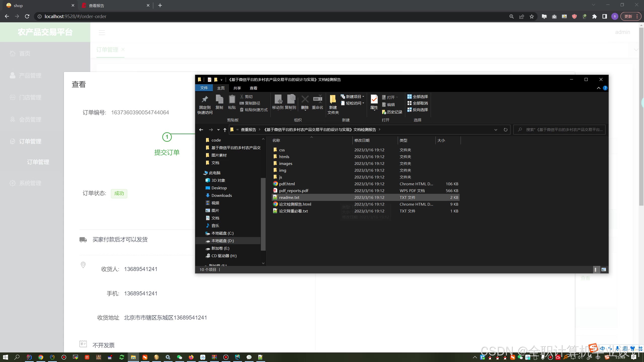Click the refresh icon in the Explorer address bar
Image resolution: width=644 pixels, height=362 pixels.
505,130
